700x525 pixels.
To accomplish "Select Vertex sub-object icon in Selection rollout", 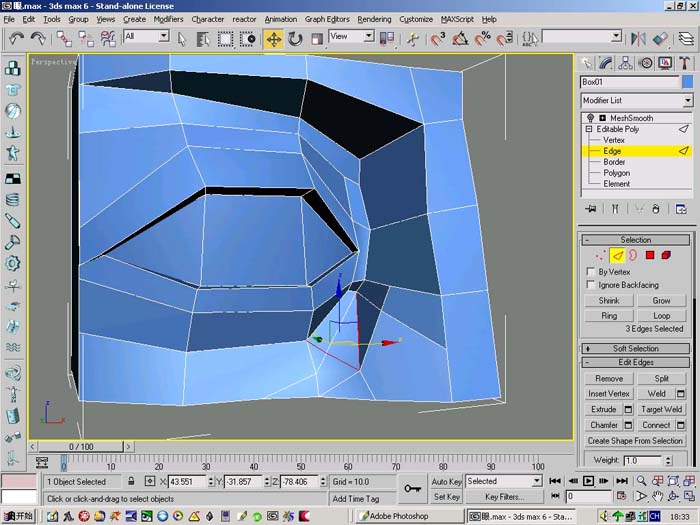I will coord(601,255).
